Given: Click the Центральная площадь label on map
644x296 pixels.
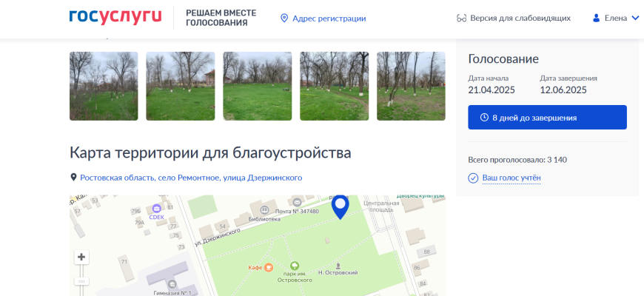Looking at the screenshot, I should pos(381,206).
